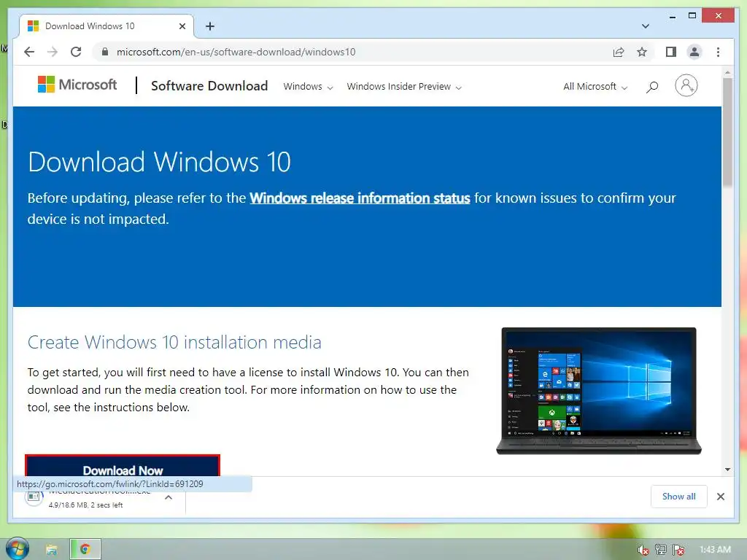Open the Windows Start button
The image size is (747, 560).
(x=18, y=549)
